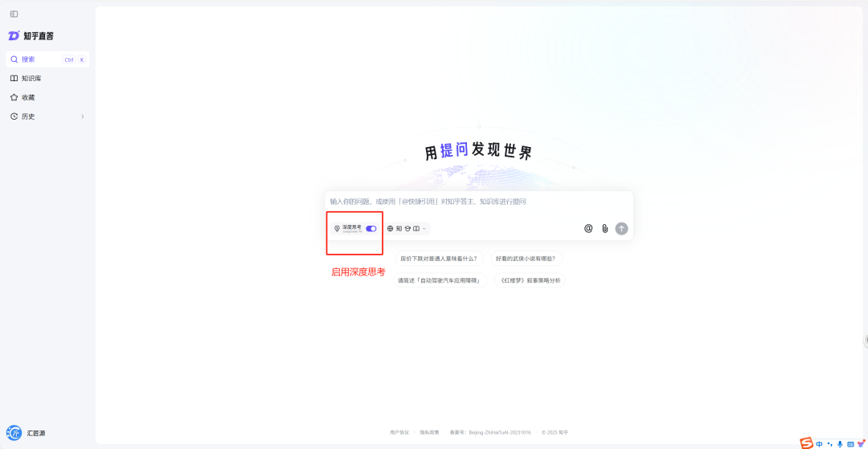Click the input method skin shirt icon

coord(860,443)
